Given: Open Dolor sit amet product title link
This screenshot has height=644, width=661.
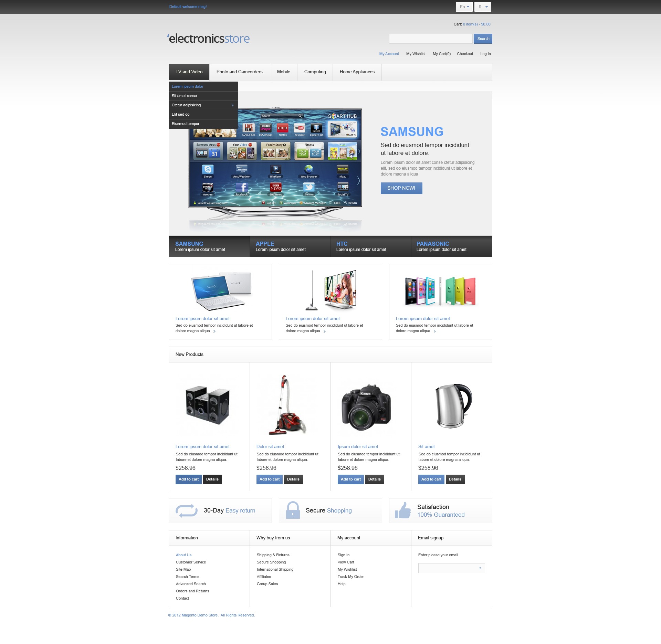Looking at the screenshot, I should pos(270,447).
